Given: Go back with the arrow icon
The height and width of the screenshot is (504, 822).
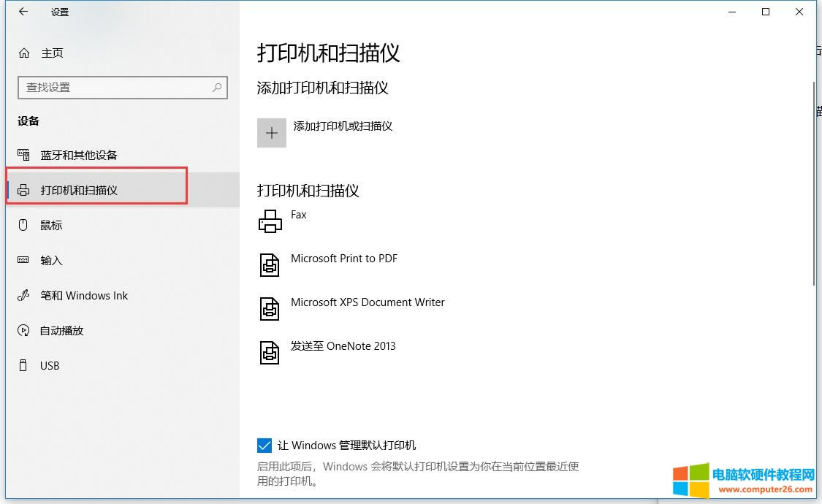Looking at the screenshot, I should (x=23, y=12).
